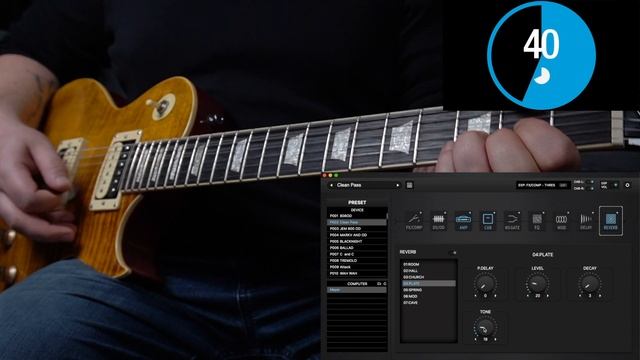Open the Clean Pass preset dropdown
The height and width of the screenshot is (360, 640).
coord(364,185)
